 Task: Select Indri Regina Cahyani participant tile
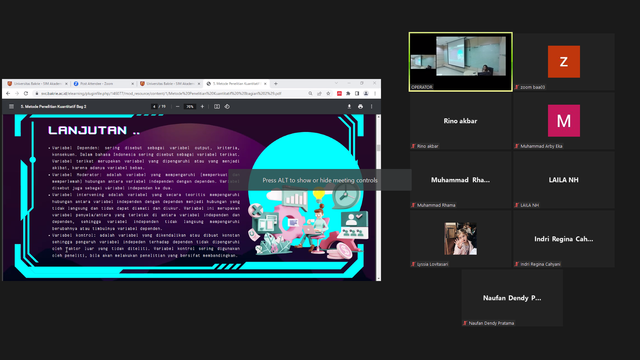[x=564, y=239]
